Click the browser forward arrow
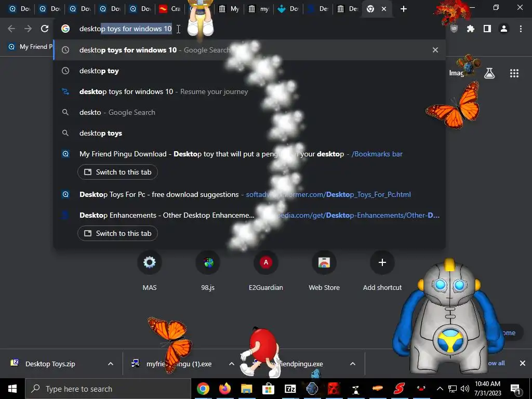The width and height of the screenshot is (532, 399). click(28, 29)
